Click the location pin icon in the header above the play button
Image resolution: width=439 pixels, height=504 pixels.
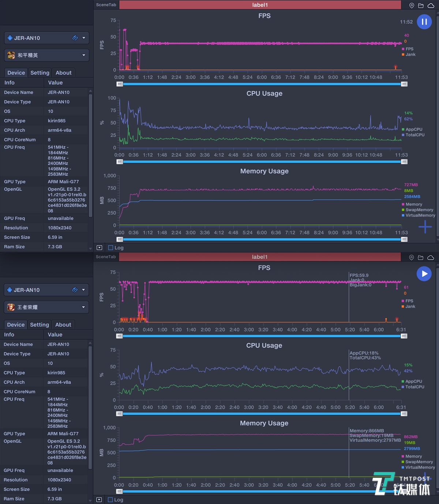(412, 258)
